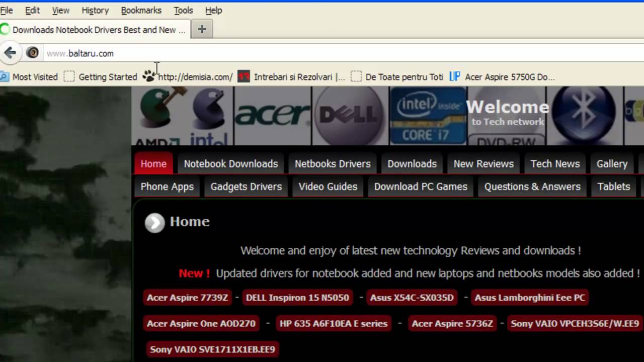Click the Acer Aspire 7739Z driver button
This screenshot has height=362, width=644.
pyautogui.click(x=187, y=298)
